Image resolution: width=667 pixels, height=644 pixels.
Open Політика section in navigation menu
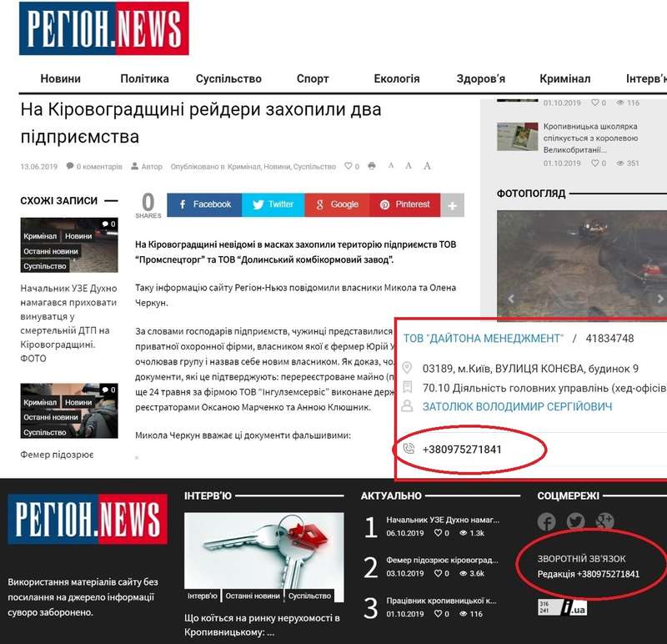coord(144,78)
